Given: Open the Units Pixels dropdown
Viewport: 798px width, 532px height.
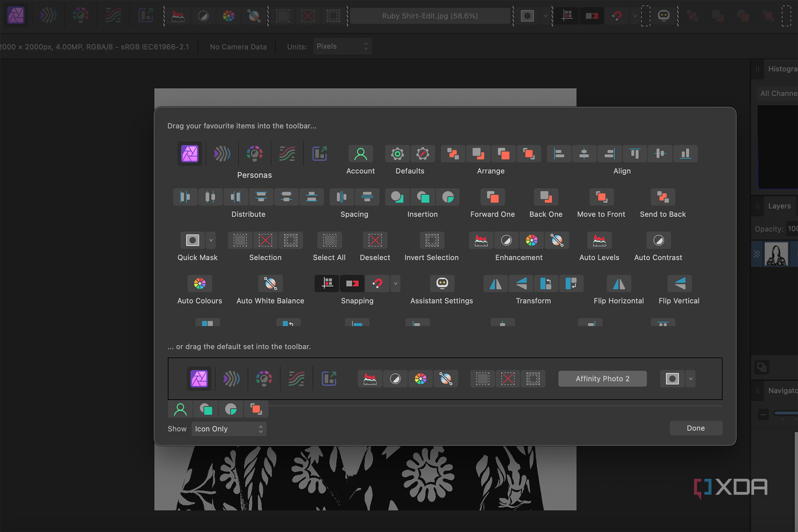Looking at the screenshot, I should tap(342, 46).
